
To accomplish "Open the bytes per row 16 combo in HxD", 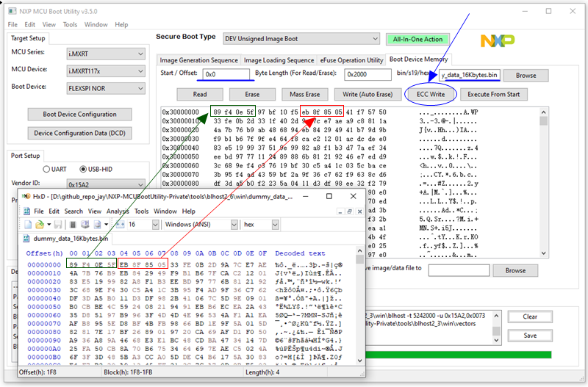I will [155, 225].
